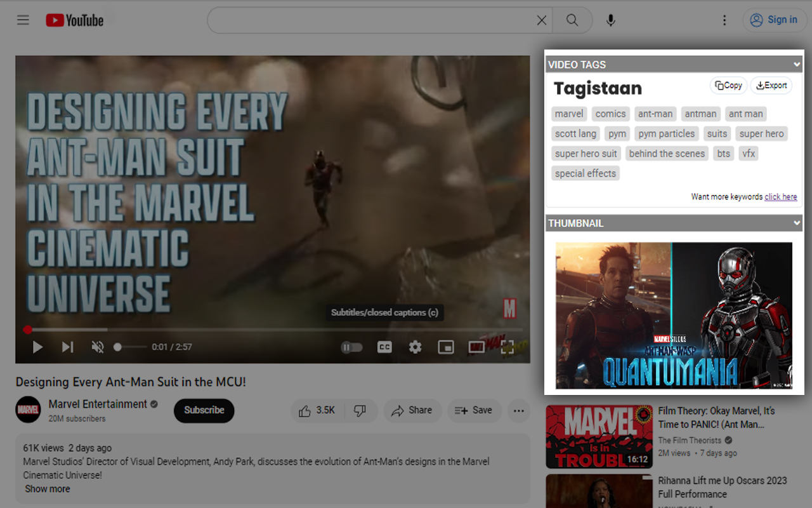Open 'Film Theory: Okay Marvel' video title
Image resolution: width=812 pixels, height=508 pixels.
click(x=716, y=418)
